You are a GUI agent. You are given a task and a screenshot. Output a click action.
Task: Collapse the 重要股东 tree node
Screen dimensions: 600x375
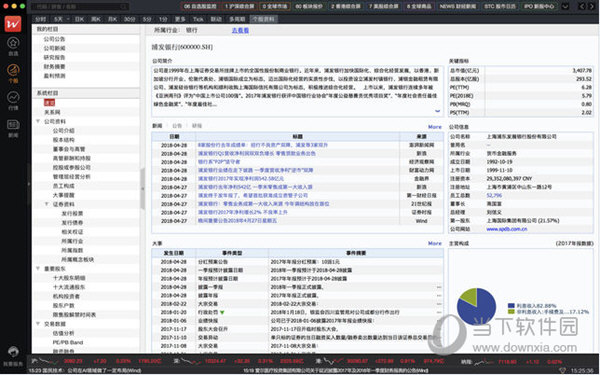[38, 269]
